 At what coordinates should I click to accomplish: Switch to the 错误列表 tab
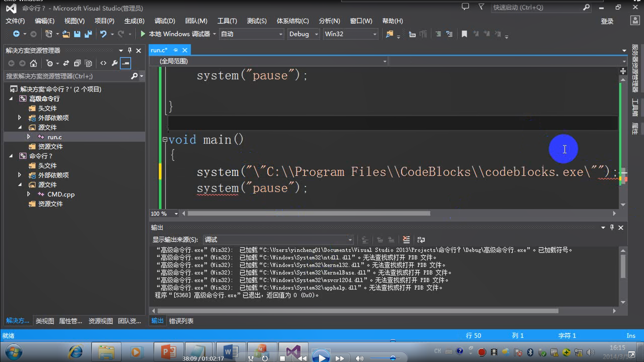click(181, 321)
